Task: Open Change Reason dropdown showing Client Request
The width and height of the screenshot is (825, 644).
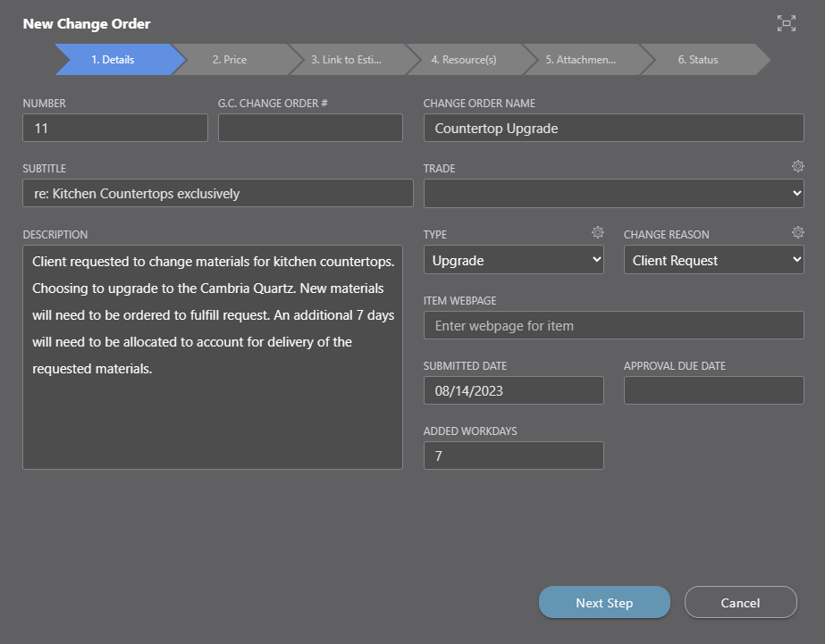Action: [x=713, y=260]
